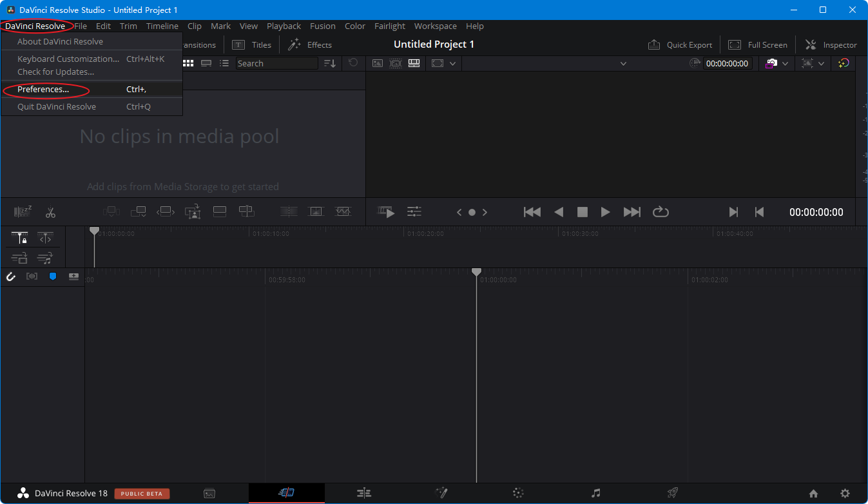Screen dimensions: 868x504
Task: Toggle loop playback
Action: click(x=661, y=212)
